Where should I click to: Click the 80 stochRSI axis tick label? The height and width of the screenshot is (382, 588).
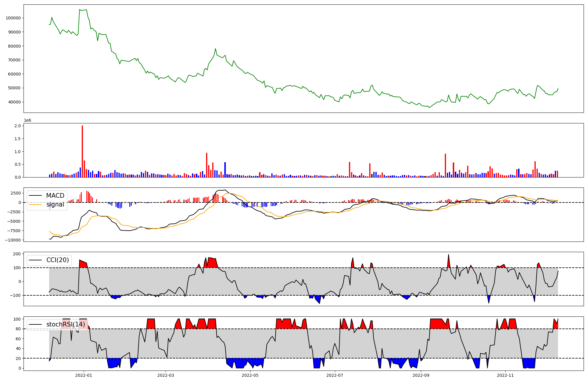point(18,329)
